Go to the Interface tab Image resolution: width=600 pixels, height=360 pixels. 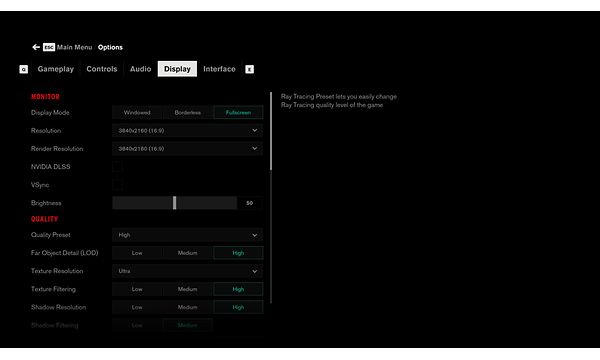[x=219, y=69]
